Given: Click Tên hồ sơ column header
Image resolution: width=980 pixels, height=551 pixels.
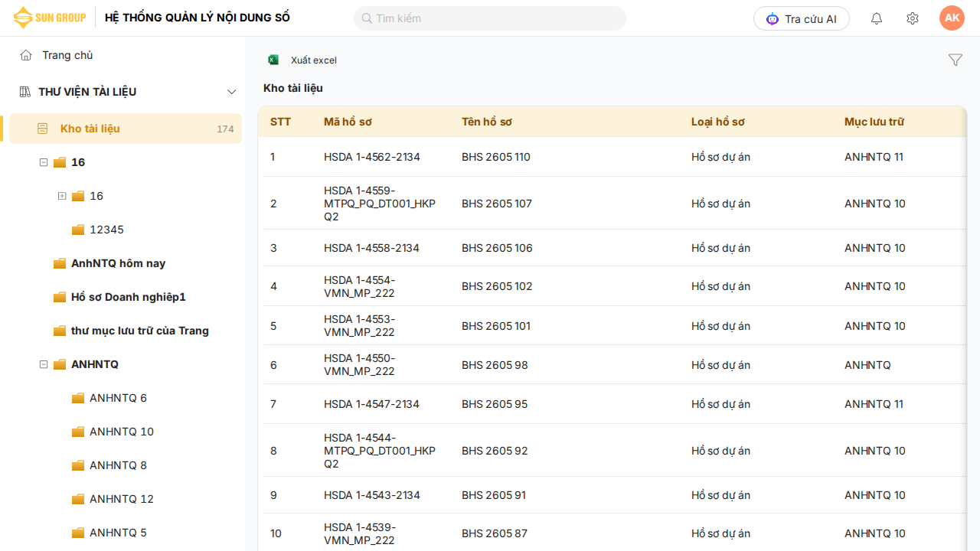Looking at the screenshot, I should coord(487,122).
